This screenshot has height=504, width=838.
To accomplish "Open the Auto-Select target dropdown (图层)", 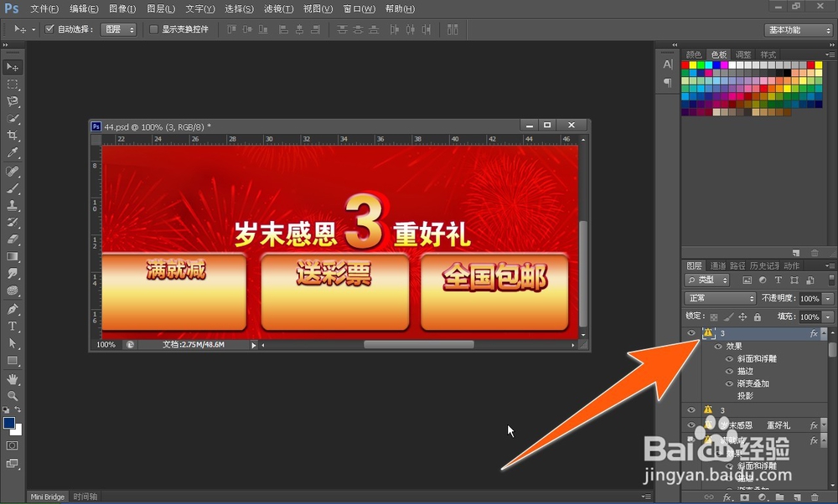I will [119, 29].
